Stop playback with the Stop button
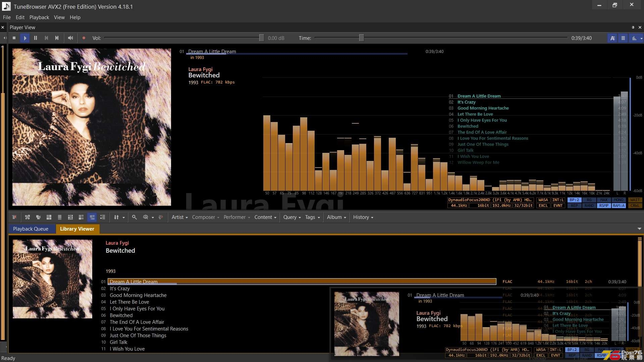Image resolution: width=644 pixels, height=362 pixels. pyautogui.click(x=14, y=38)
